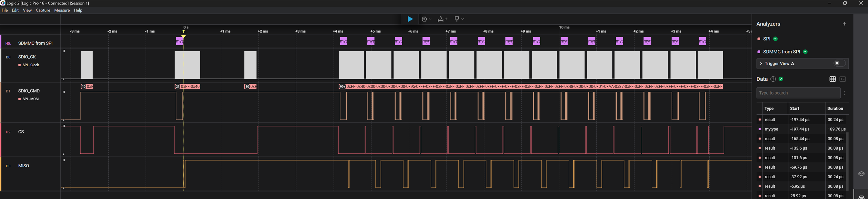Click the data table vertical scrollbar
The image size is (868, 199).
847,161
